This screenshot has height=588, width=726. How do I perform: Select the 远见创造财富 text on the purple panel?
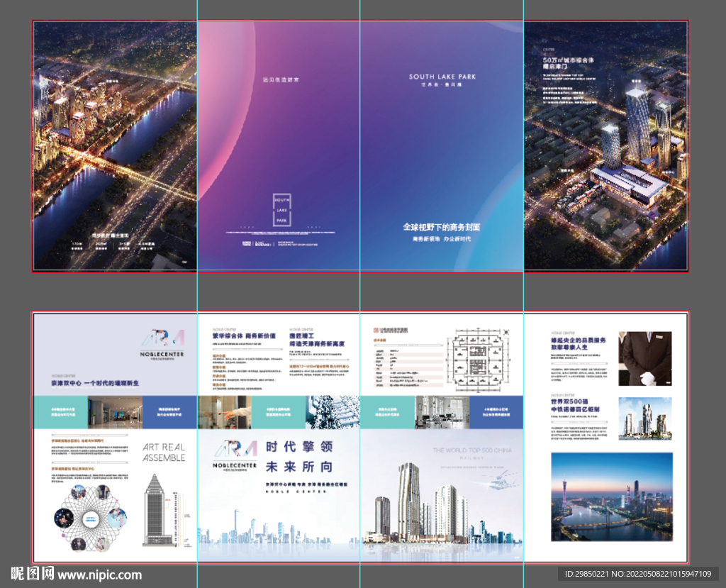click(281, 79)
